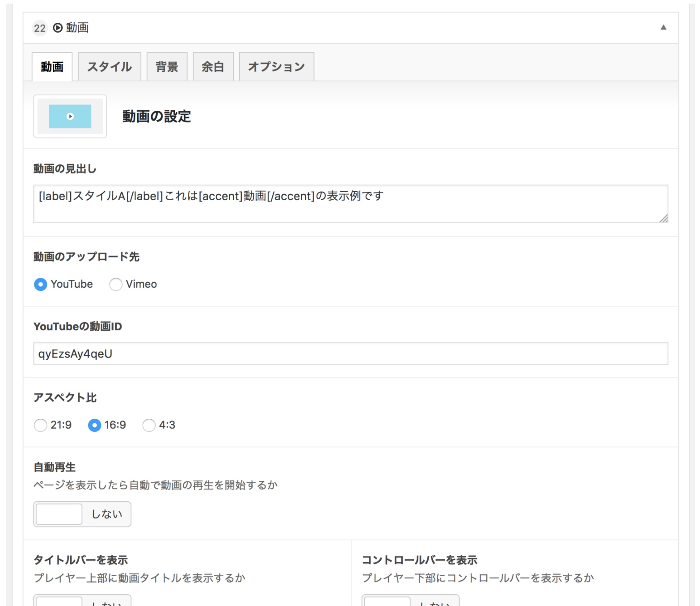Click the play icon beside the 動画 title
Screen dimensions: 700x606
58,28
